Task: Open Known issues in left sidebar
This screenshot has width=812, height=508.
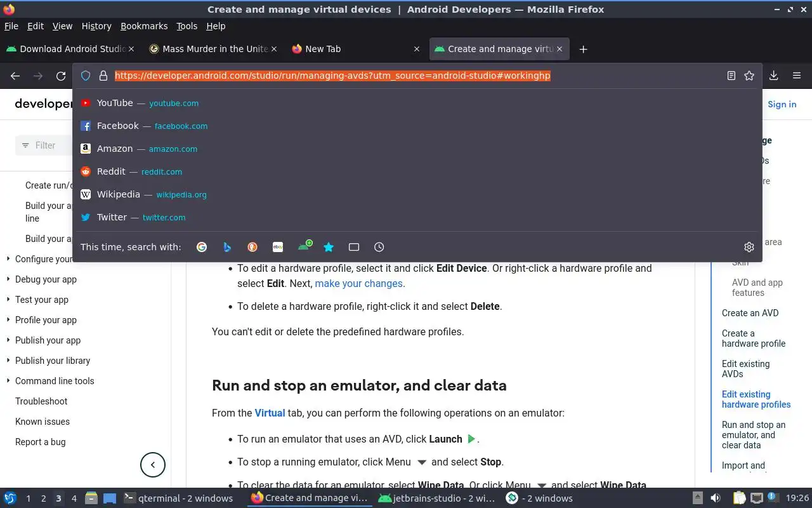Action: pyautogui.click(x=43, y=422)
